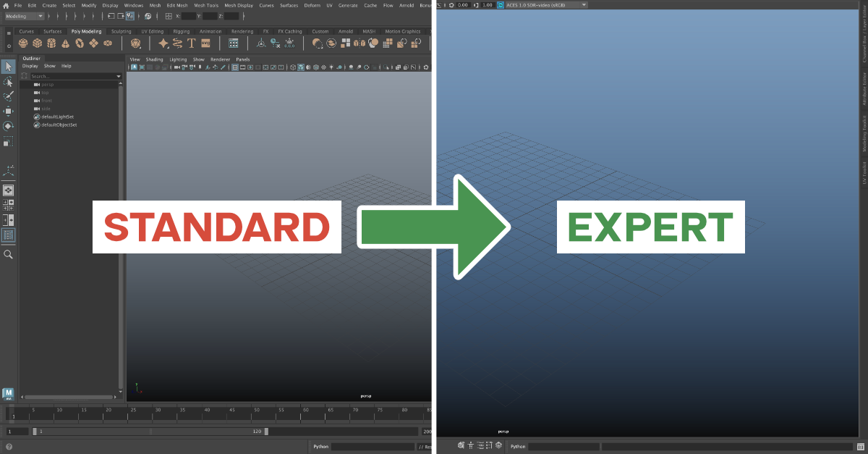Open the Outliner search filter dropdown arrow
This screenshot has height=454, width=868.
click(119, 76)
